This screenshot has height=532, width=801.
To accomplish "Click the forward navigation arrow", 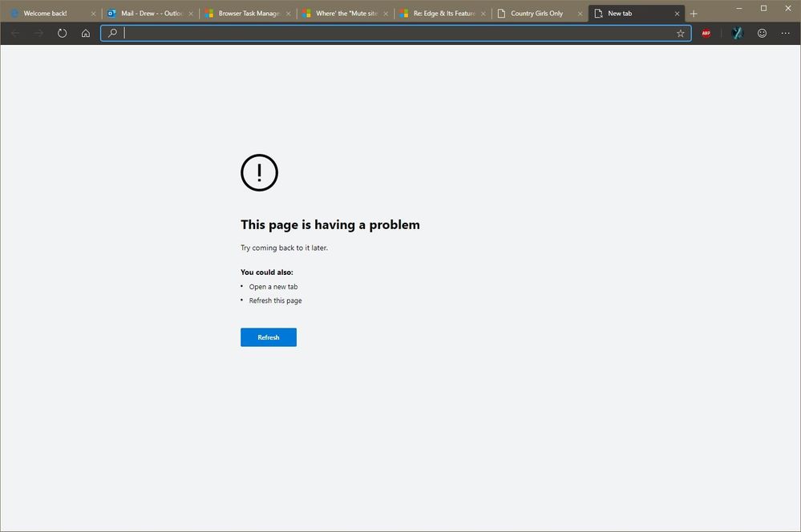I will click(38, 33).
